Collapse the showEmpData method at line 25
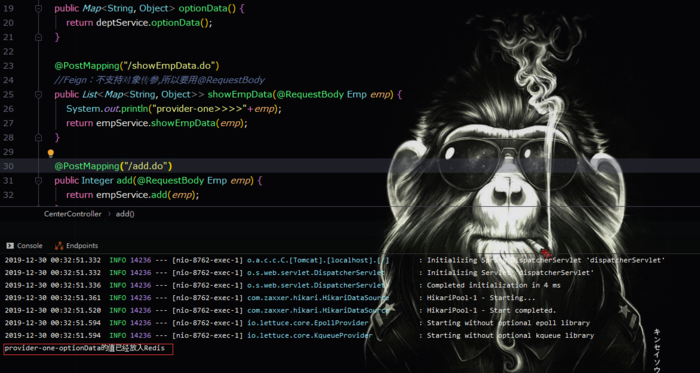Screen dimensions: 700x373 tap(38, 95)
